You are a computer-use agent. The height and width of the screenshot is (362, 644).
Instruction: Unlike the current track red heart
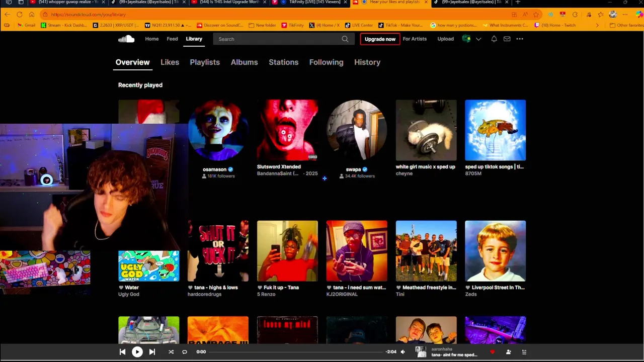(493, 352)
